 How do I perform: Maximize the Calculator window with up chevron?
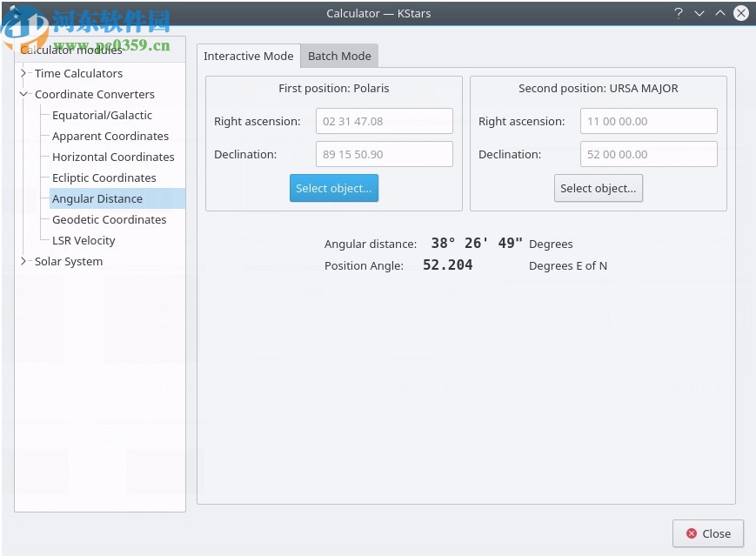point(719,13)
